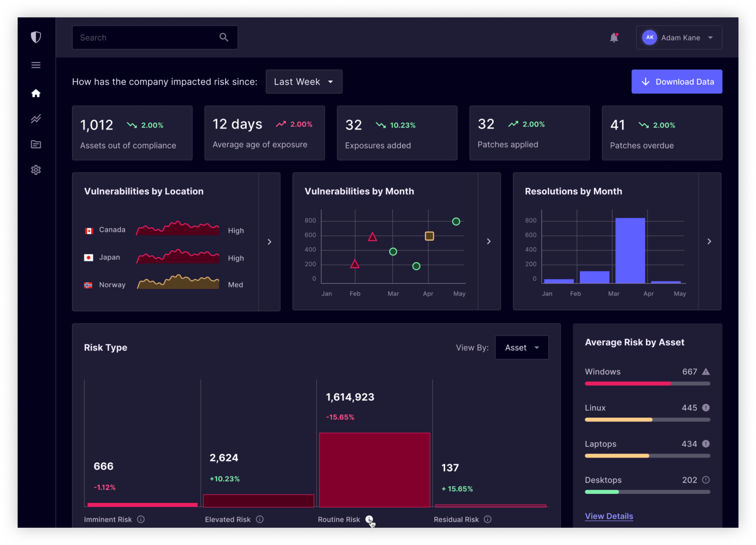This screenshot has width=756, height=545.
Task: Show info for Imminent Risk
Action: pyautogui.click(x=141, y=519)
